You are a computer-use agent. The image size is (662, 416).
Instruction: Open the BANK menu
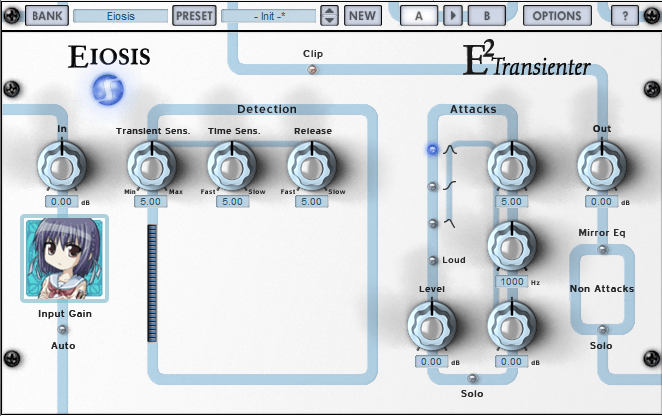point(47,16)
